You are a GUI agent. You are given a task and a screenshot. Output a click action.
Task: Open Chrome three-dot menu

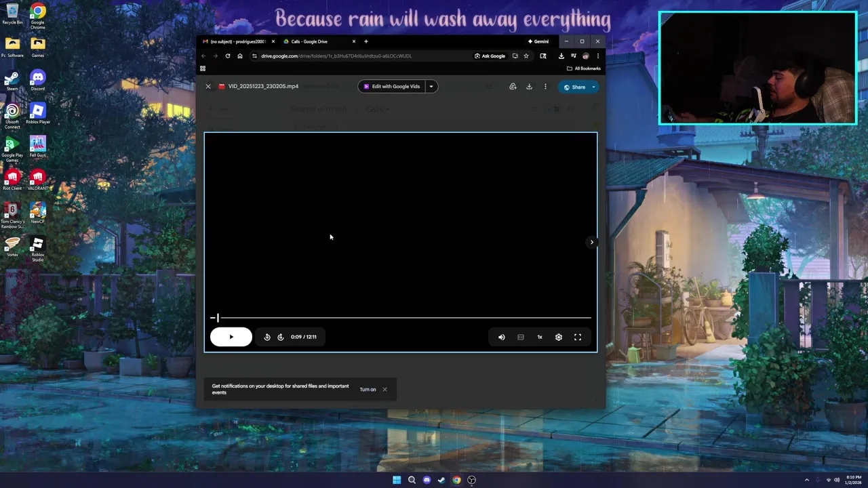pos(597,56)
